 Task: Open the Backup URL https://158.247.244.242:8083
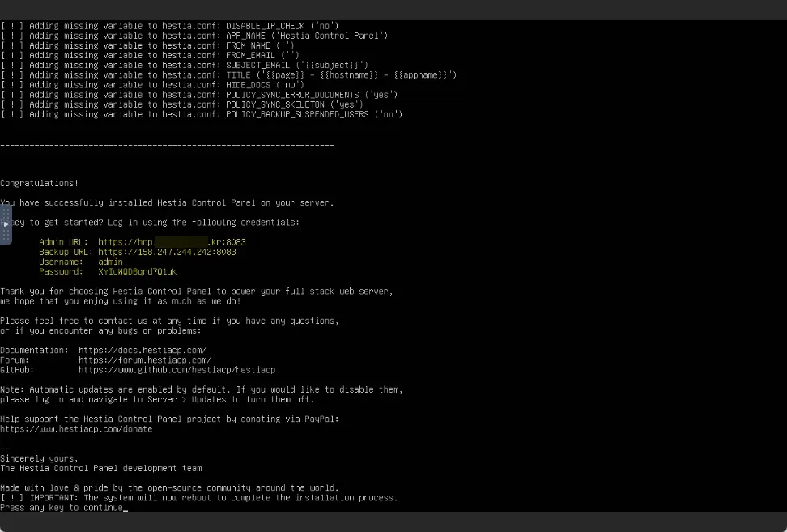click(x=167, y=252)
